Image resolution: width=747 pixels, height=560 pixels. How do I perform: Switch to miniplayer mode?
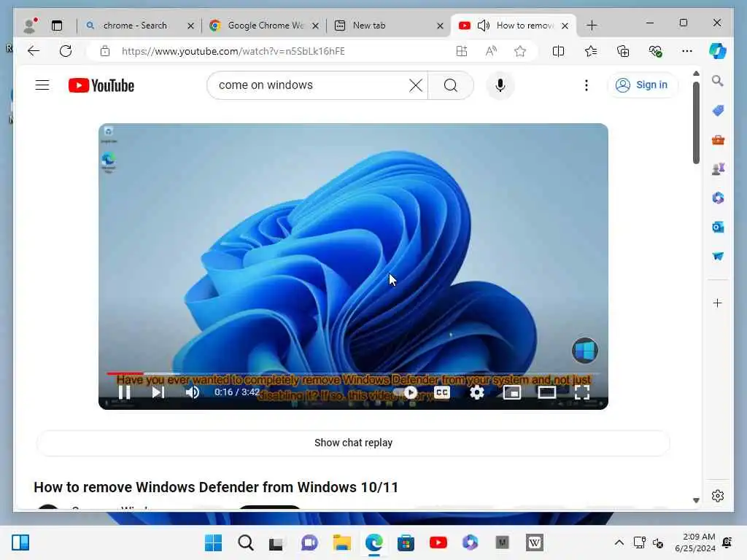(x=511, y=392)
